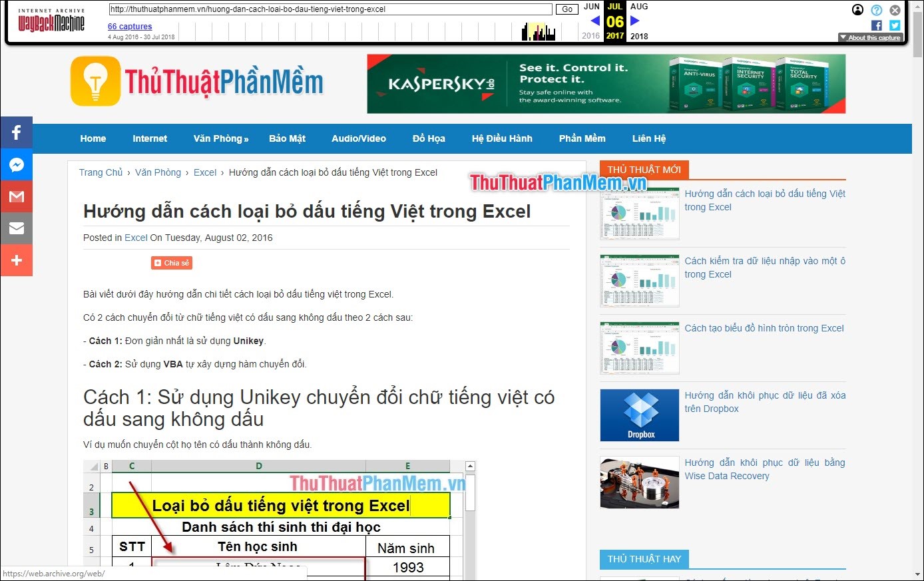Click the Wayback URL input field

330,9
